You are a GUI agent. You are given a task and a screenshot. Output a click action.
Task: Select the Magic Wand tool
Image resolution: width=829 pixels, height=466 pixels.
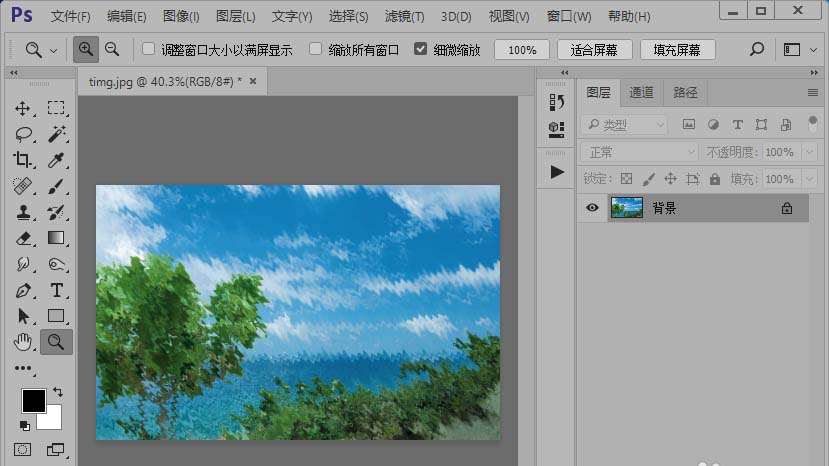click(57, 134)
